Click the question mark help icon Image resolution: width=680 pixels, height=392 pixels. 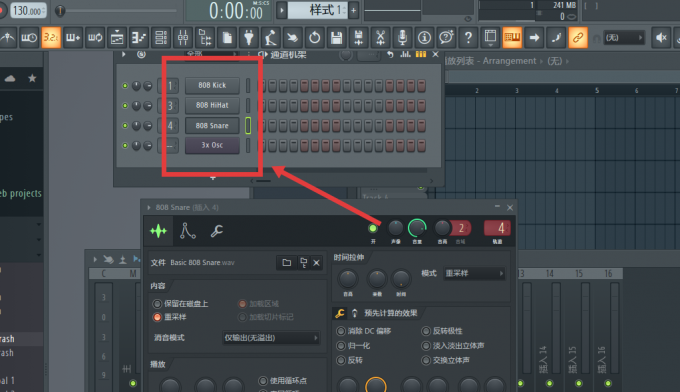(468, 38)
